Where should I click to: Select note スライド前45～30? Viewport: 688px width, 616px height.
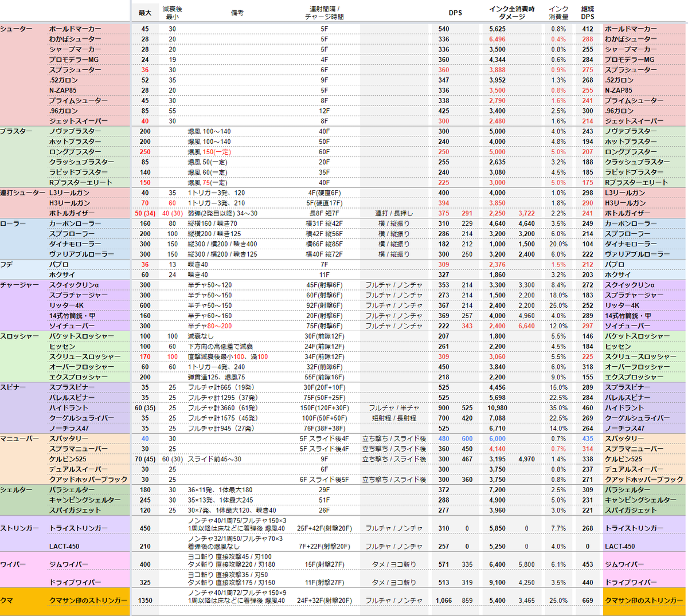pyautogui.click(x=215, y=459)
